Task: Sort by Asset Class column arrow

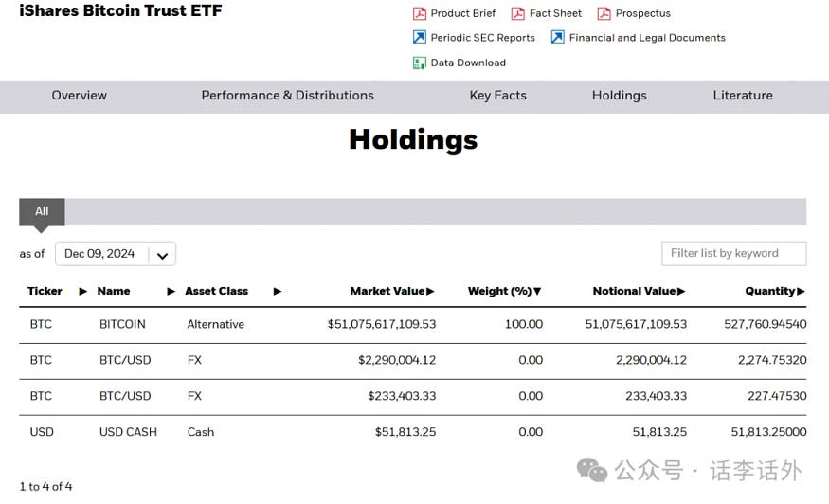Action: click(x=277, y=292)
